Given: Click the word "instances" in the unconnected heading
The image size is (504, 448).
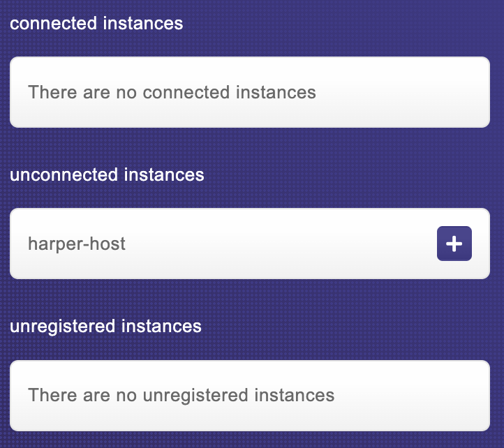Looking at the screenshot, I should click(164, 174).
